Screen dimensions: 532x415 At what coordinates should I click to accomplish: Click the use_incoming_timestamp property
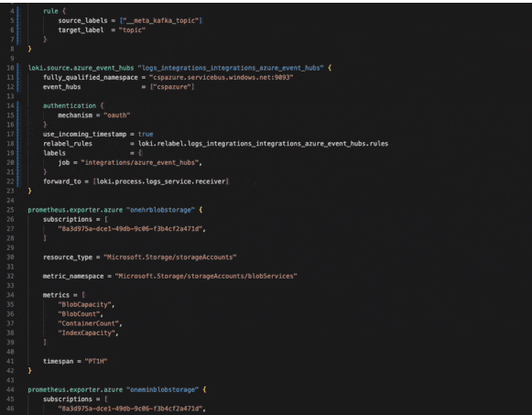pyautogui.click(x=85, y=135)
